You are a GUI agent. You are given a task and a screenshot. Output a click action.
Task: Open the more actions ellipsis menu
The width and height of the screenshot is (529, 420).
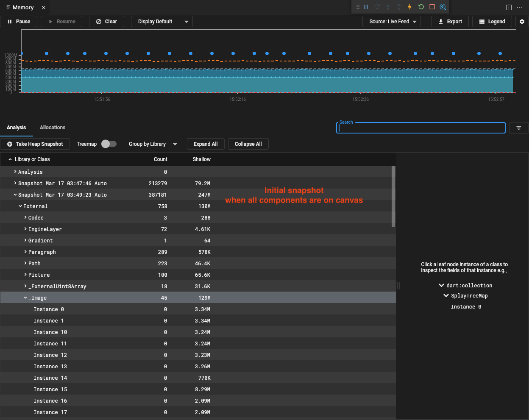point(520,7)
